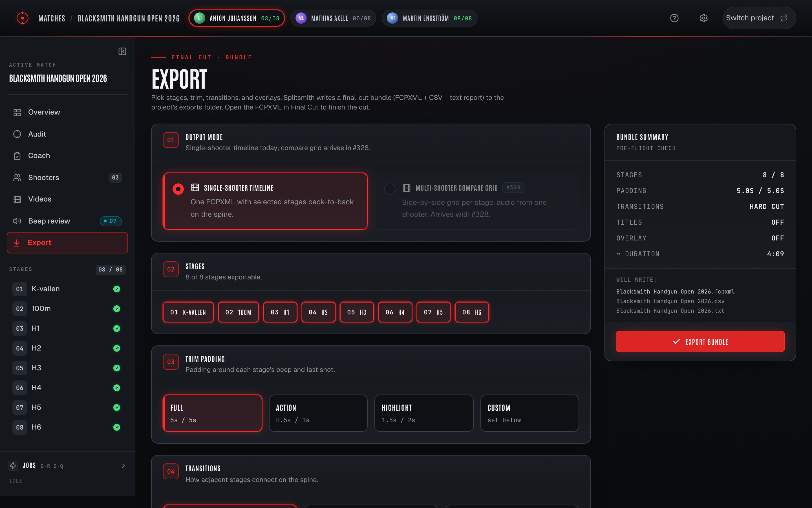Click green check beside H4 stage

tap(117, 388)
